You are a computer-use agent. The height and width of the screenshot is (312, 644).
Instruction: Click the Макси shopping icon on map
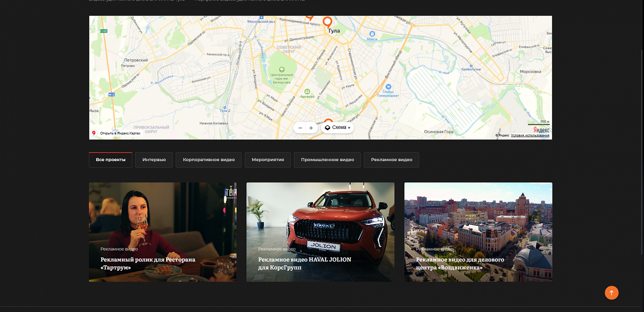372,34
